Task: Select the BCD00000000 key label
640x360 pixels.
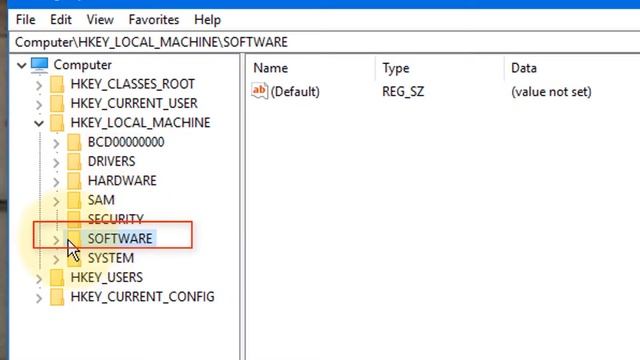Action: coord(126,142)
